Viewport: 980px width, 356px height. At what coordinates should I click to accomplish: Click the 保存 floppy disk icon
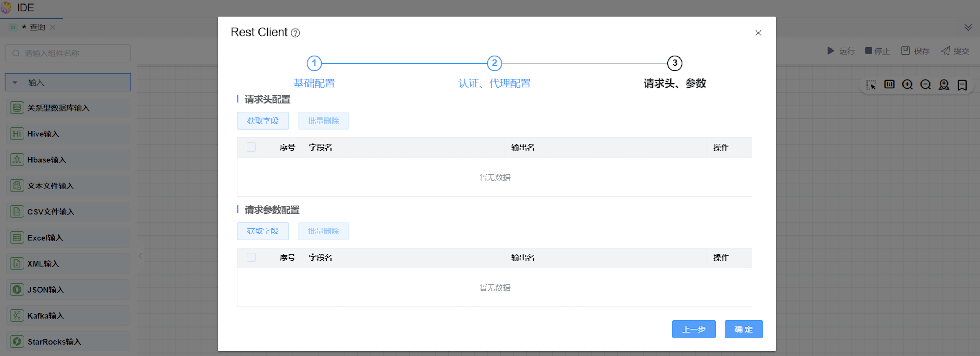pos(906,51)
